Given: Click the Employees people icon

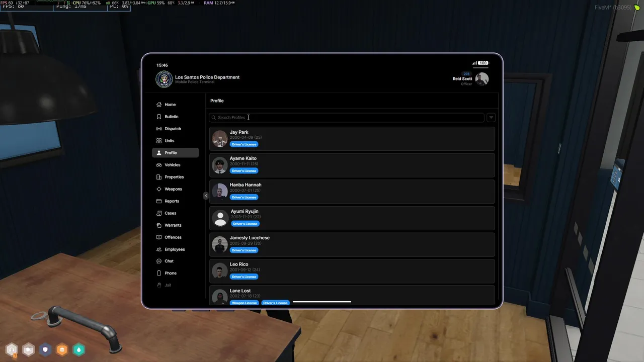Looking at the screenshot, I should click(159, 249).
